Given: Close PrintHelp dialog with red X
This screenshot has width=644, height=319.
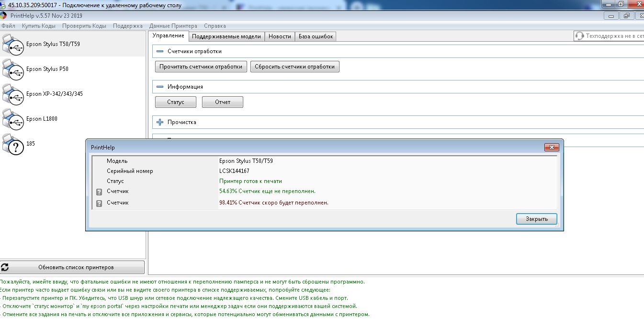Looking at the screenshot, I should pyautogui.click(x=552, y=148).
